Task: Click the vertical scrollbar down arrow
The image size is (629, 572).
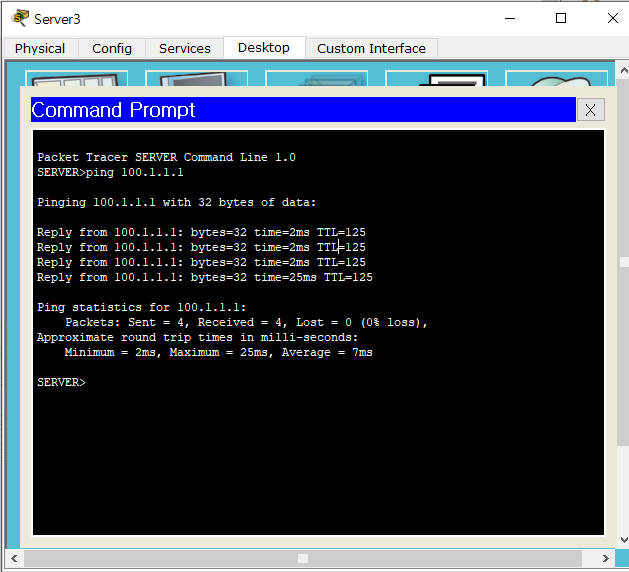Action: [x=623, y=540]
